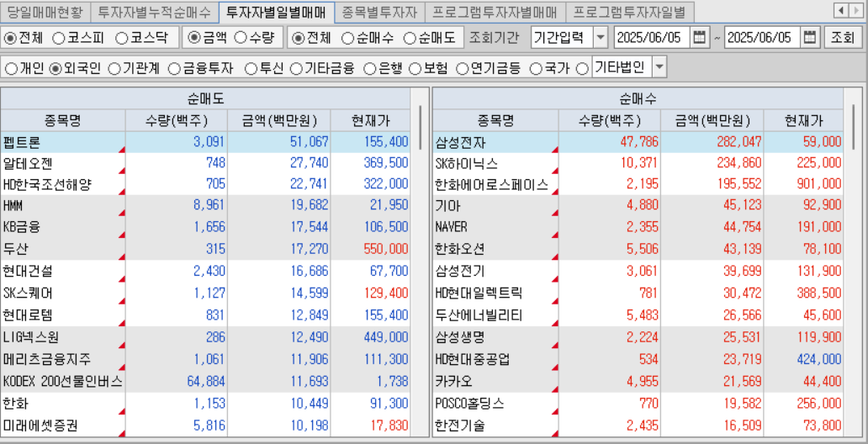
Task: Choose the 투신 radio button
Action: coord(251,69)
